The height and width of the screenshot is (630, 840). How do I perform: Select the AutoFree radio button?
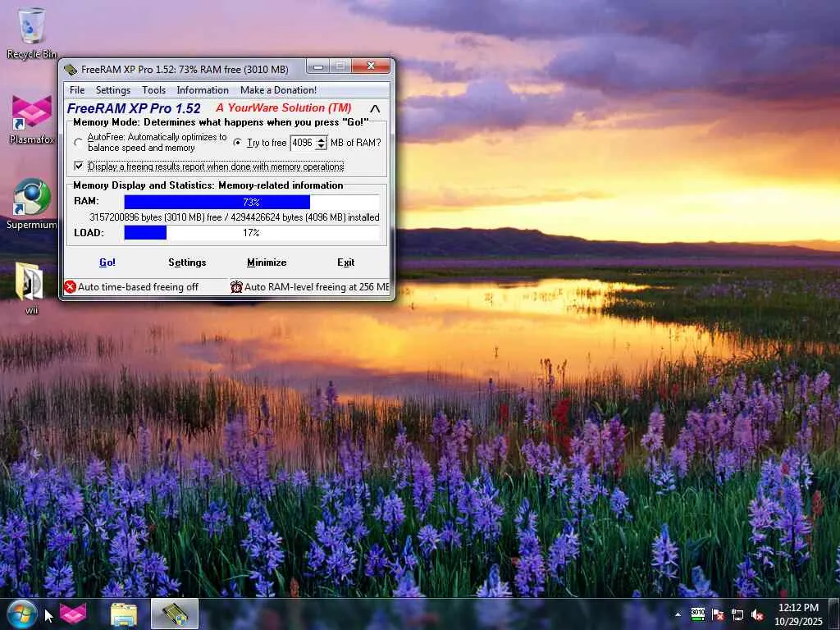point(79,143)
